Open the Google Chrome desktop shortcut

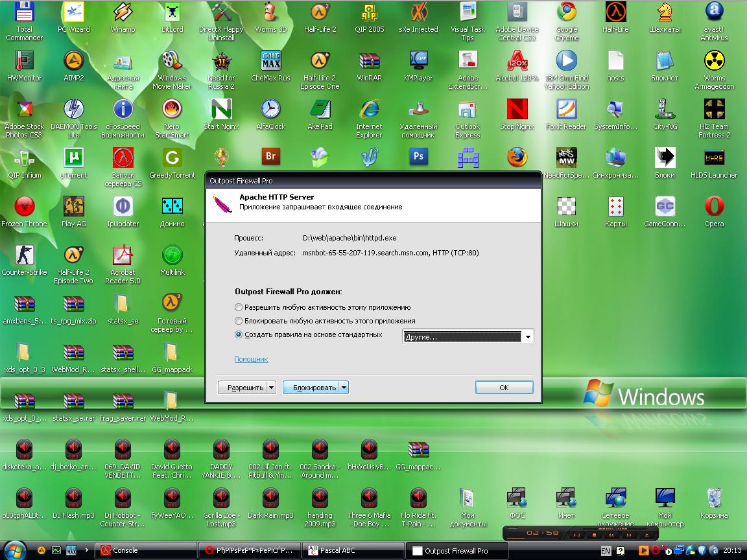[566, 13]
